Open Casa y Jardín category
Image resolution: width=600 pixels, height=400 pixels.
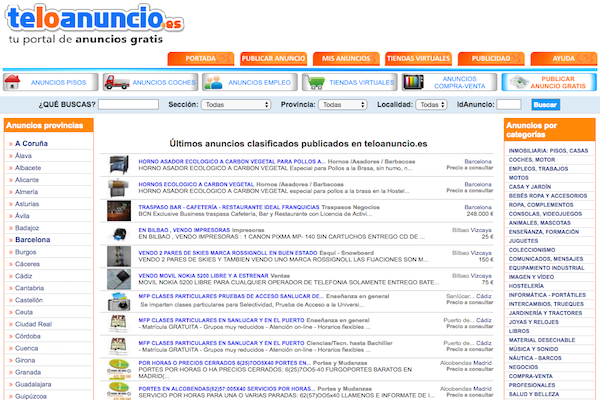click(530, 187)
